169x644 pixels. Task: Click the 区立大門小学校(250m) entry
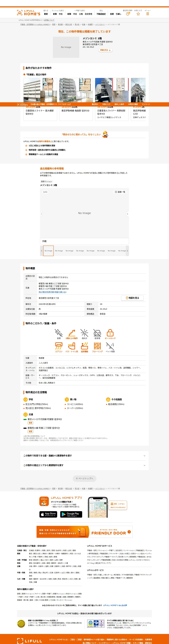pos(37,404)
